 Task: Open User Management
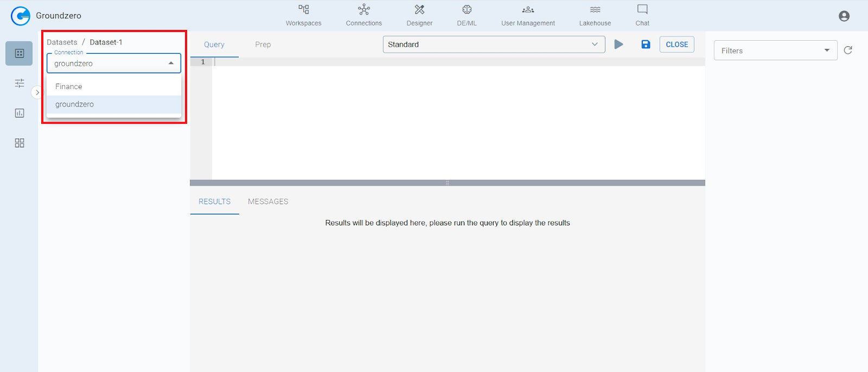click(528, 15)
